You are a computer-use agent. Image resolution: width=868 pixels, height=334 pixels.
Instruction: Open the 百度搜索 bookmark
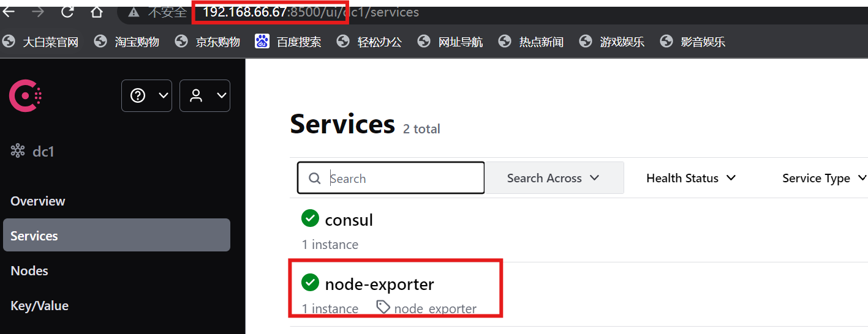[289, 42]
